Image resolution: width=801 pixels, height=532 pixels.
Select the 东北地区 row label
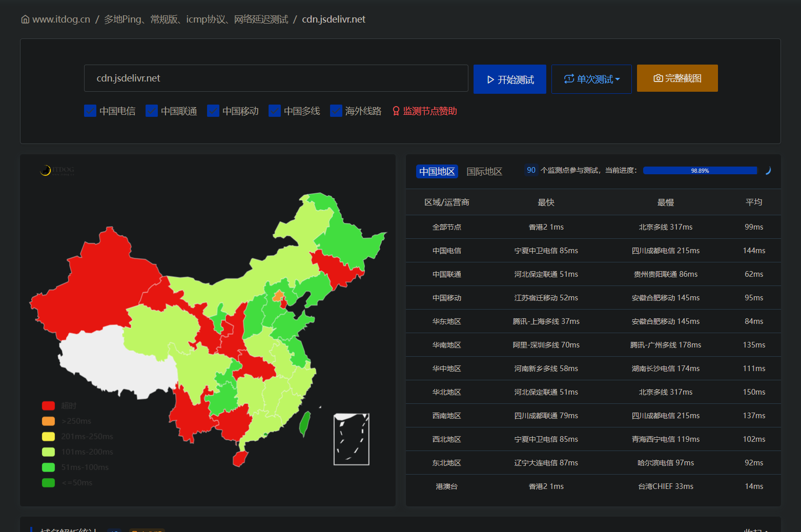point(447,463)
